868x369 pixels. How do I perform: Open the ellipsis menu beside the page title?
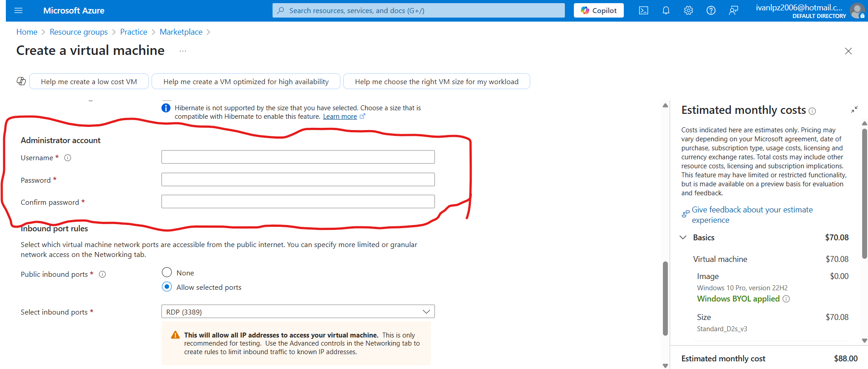(x=183, y=51)
